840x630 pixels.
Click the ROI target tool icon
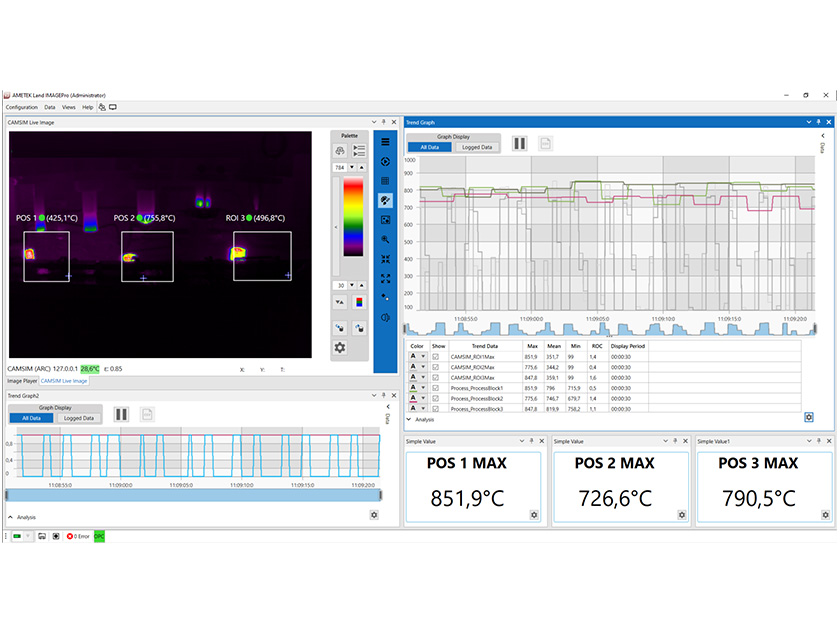pyautogui.click(x=385, y=162)
